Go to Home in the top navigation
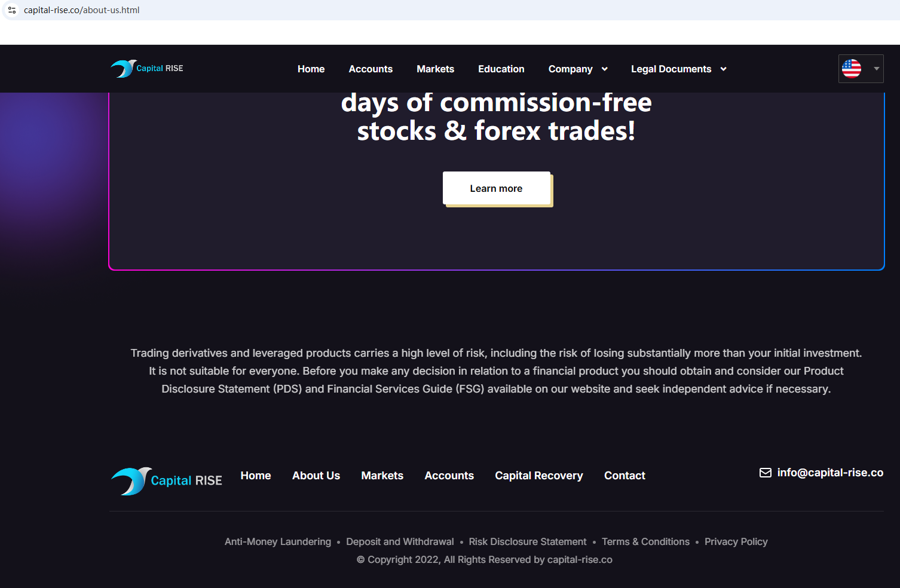Viewport: 900px width, 588px height. [x=311, y=69]
